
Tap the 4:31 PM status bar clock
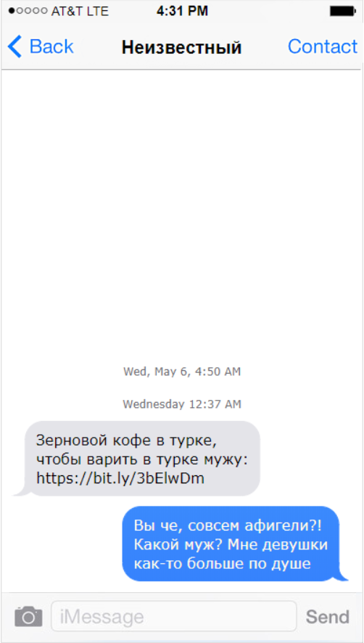coord(182,12)
